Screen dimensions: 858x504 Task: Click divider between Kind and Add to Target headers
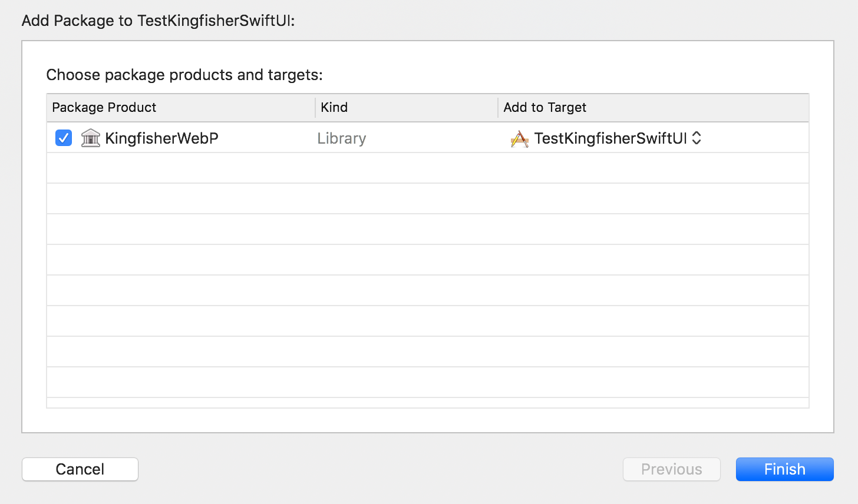pyautogui.click(x=498, y=107)
